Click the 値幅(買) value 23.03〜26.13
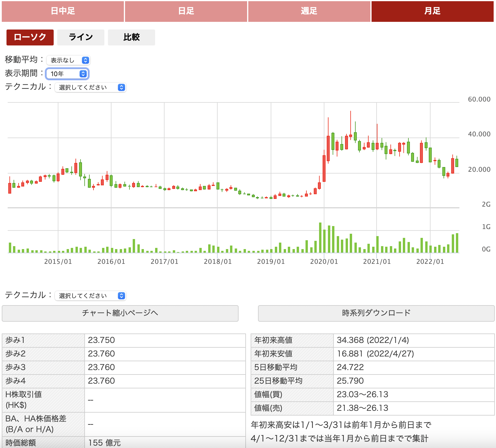This screenshot has height=448, width=496. tap(362, 395)
